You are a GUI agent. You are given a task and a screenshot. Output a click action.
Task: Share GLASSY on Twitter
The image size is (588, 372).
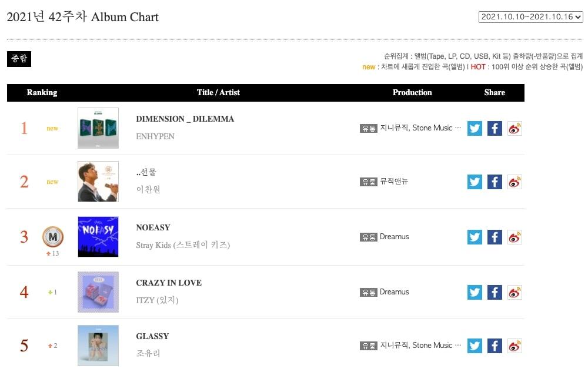(x=475, y=346)
